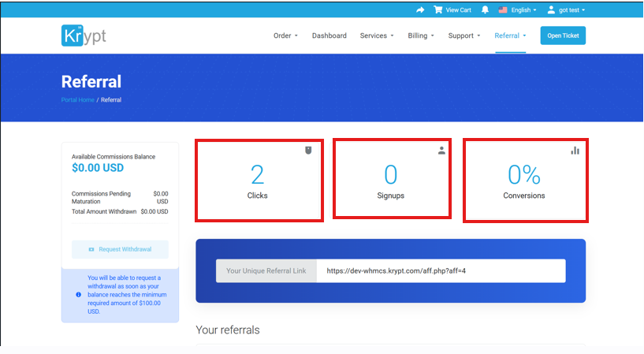Click the Krypt logo
The height and width of the screenshot is (354, 644).
[84, 36]
